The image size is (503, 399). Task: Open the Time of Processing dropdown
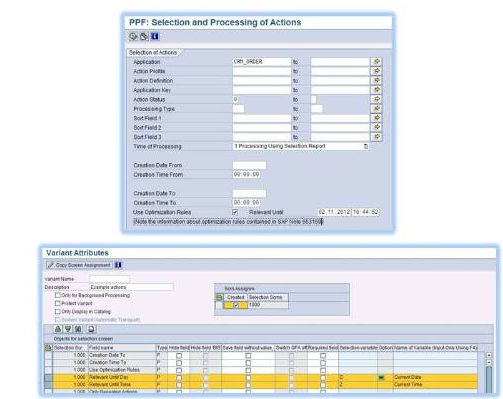tap(366, 146)
